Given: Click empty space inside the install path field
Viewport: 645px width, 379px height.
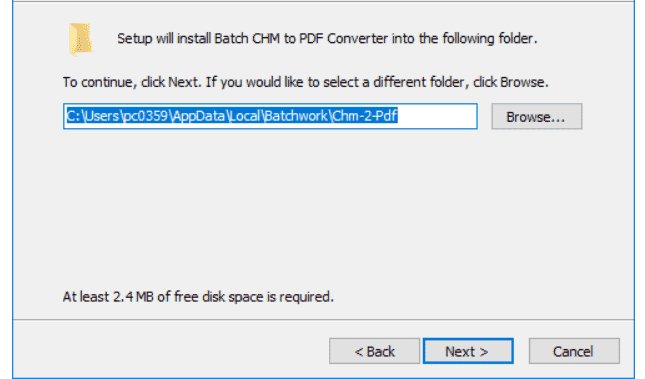Looking at the screenshot, I should click(x=436, y=116).
